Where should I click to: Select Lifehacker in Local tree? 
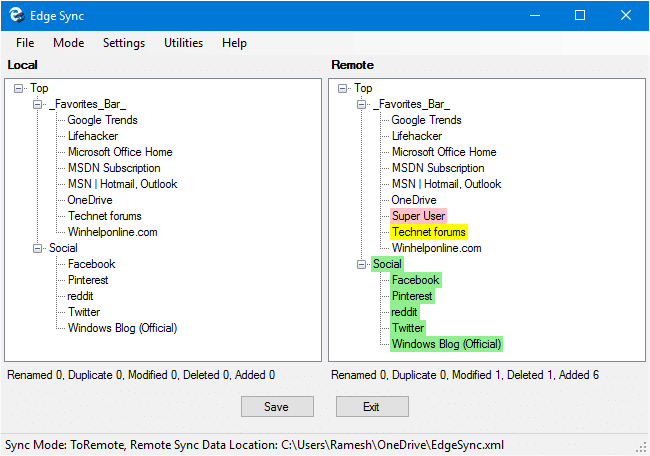coord(93,136)
